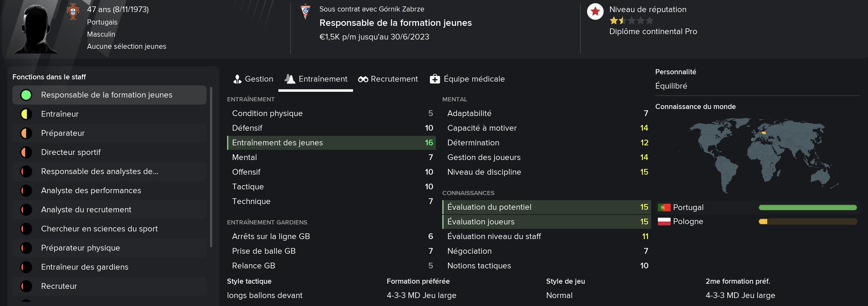Screen dimensions: 868x306
Task: Open the Gestion attributes tab
Action: 253,79
